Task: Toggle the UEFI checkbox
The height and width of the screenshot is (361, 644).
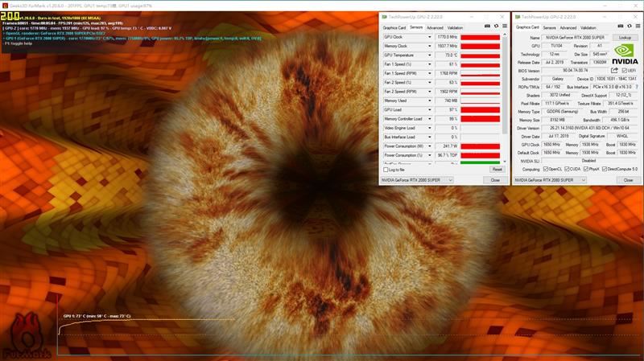Action: [x=625, y=71]
